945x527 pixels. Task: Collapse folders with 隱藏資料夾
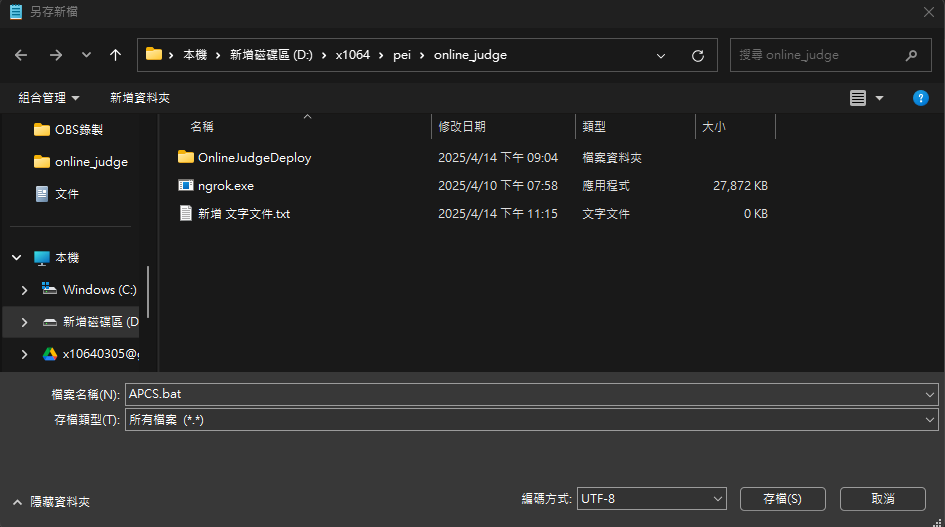(x=52, y=502)
